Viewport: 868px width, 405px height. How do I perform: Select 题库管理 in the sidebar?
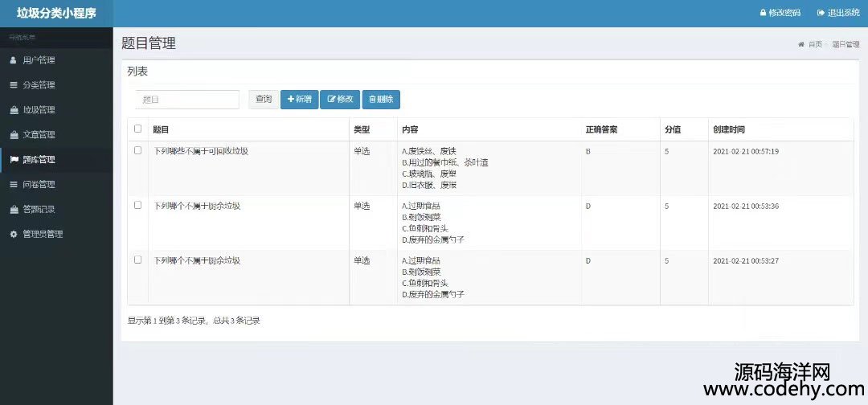click(56, 159)
